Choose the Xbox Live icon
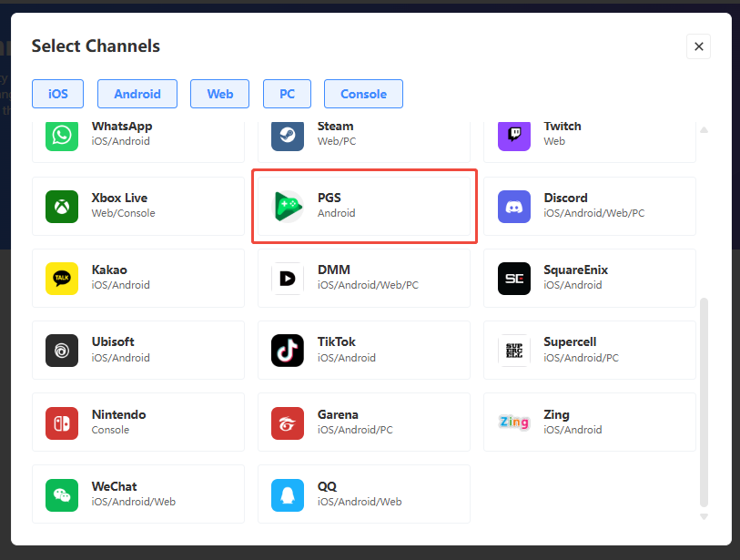This screenshot has height=560, width=740. (62, 207)
